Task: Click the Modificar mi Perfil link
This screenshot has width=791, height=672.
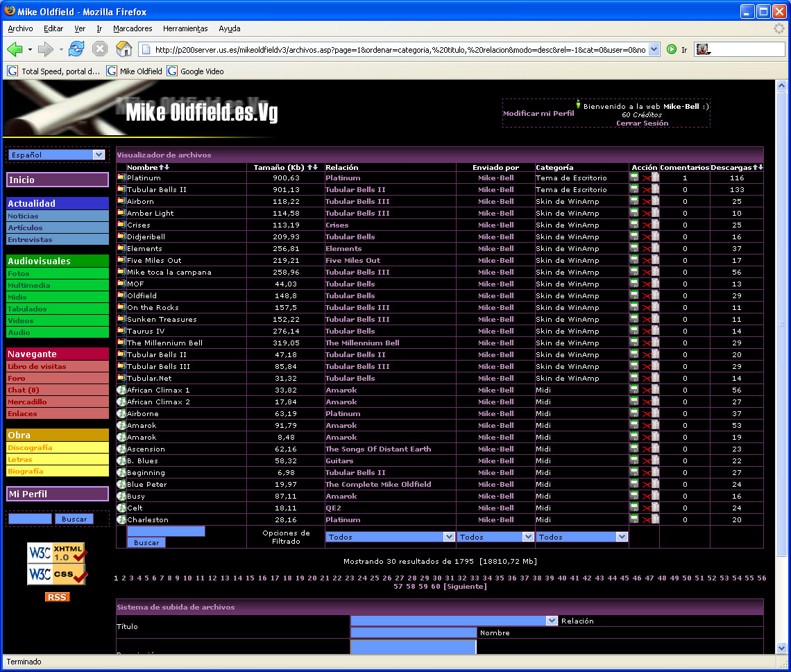Action: 538,114
